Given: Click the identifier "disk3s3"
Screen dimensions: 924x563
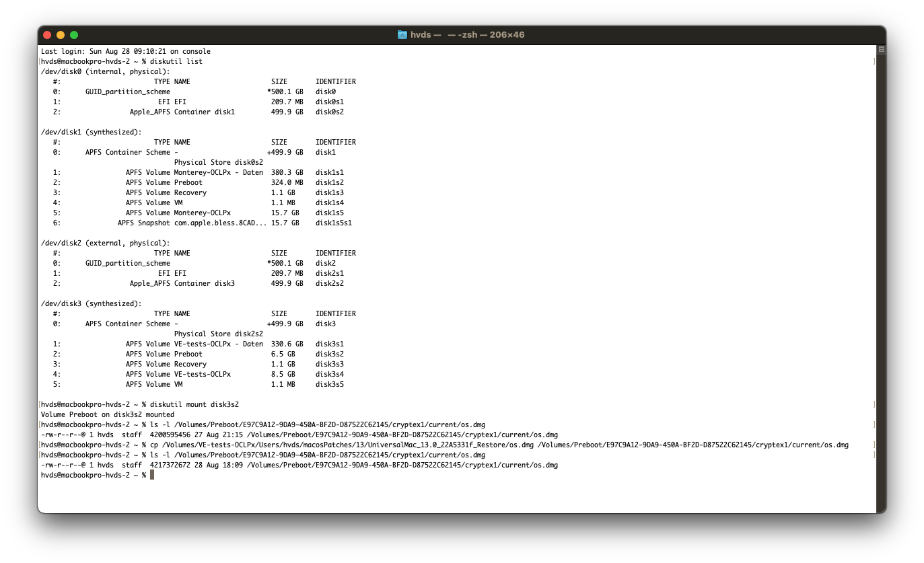Looking at the screenshot, I should (330, 364).
